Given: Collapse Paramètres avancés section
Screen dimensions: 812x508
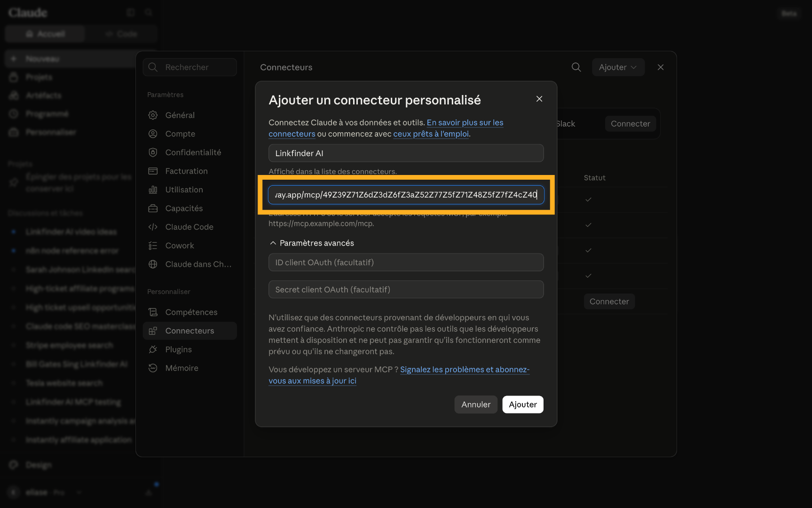Looking at the screenshot, I should (x=312, y=243).
